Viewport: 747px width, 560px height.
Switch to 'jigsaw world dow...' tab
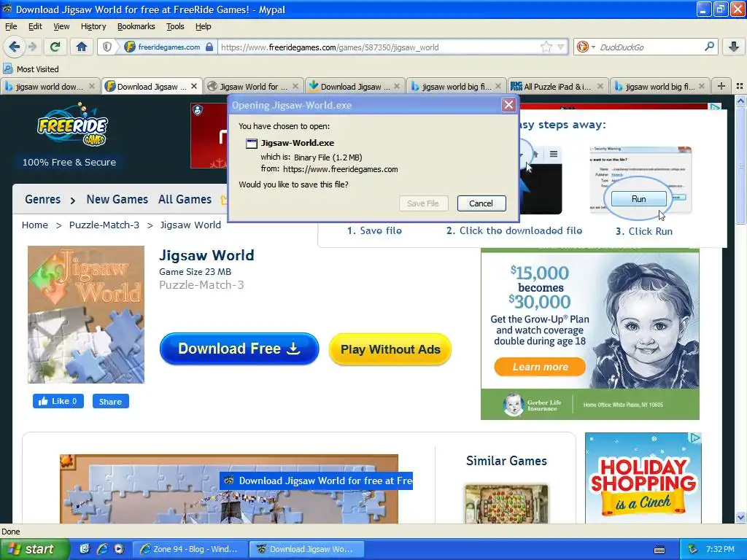[x=50, y=86]
